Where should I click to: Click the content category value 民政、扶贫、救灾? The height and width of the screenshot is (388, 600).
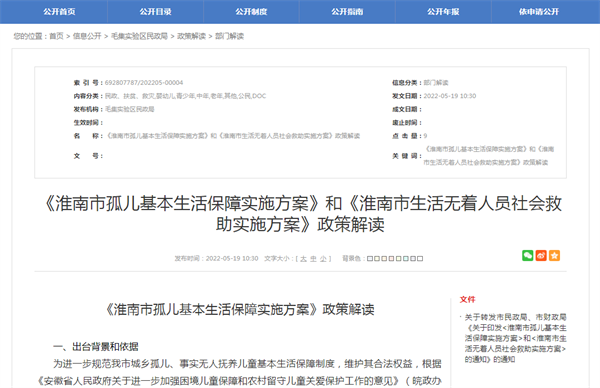click(x=185, y=96)
